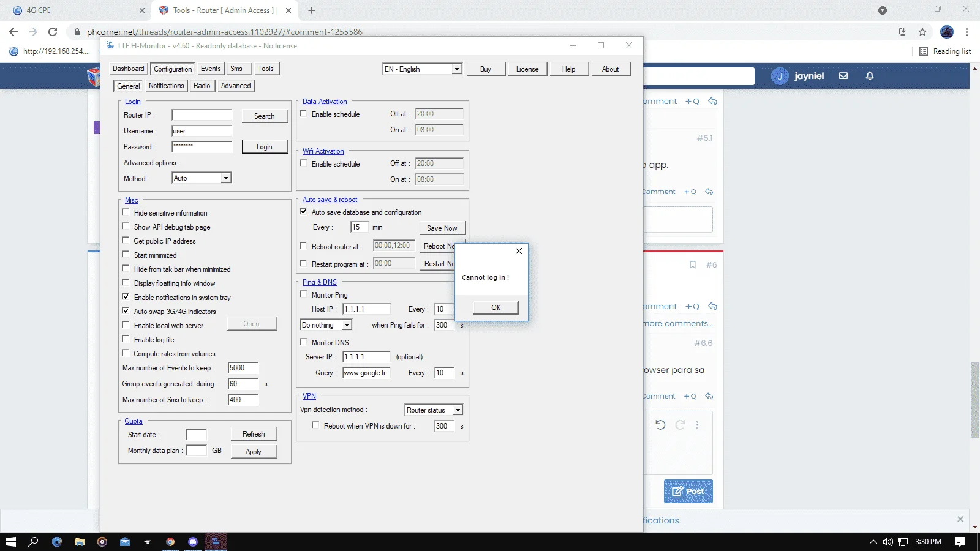Switch to the Dashboard tab
This screenshot has width=980, height=551.
[129, 69]
